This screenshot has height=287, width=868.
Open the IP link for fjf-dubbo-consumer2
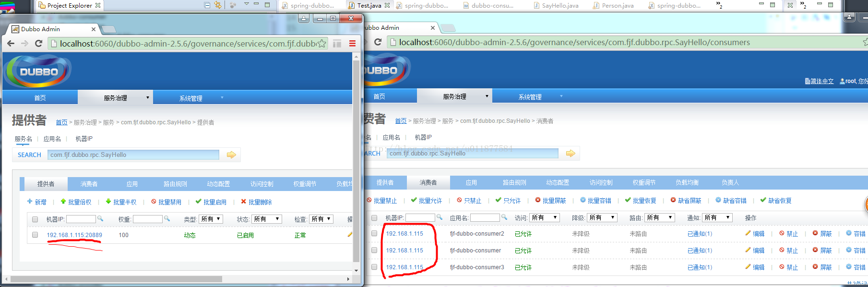coord(404,233)
